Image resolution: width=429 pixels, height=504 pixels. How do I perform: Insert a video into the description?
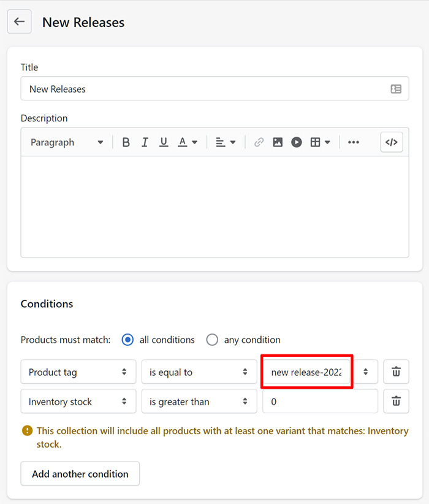[x=297, y=142]
